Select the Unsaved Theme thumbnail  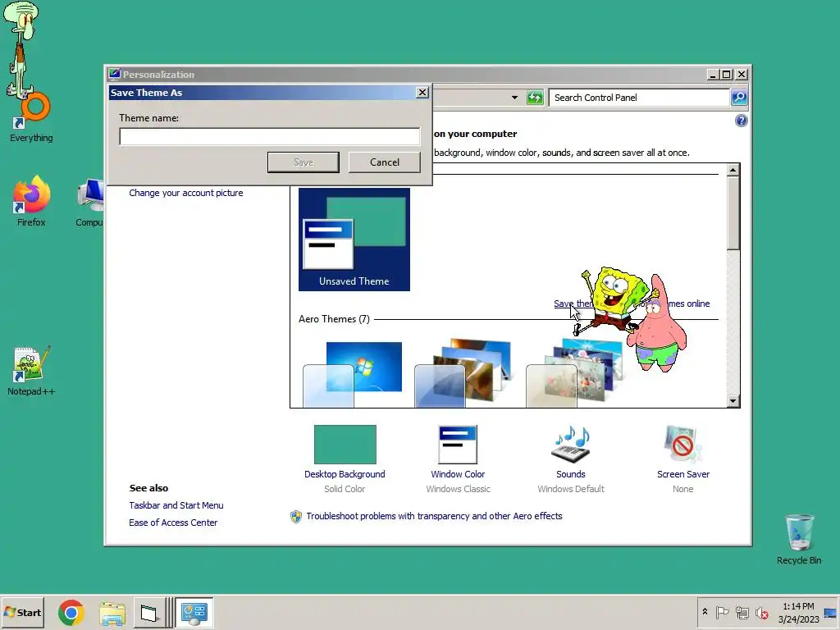point(354,240)
